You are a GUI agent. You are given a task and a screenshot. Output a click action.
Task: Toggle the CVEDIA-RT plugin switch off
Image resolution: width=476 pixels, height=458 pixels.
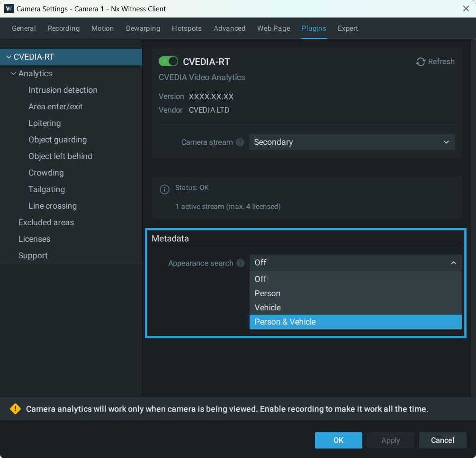tap(169, 62)
